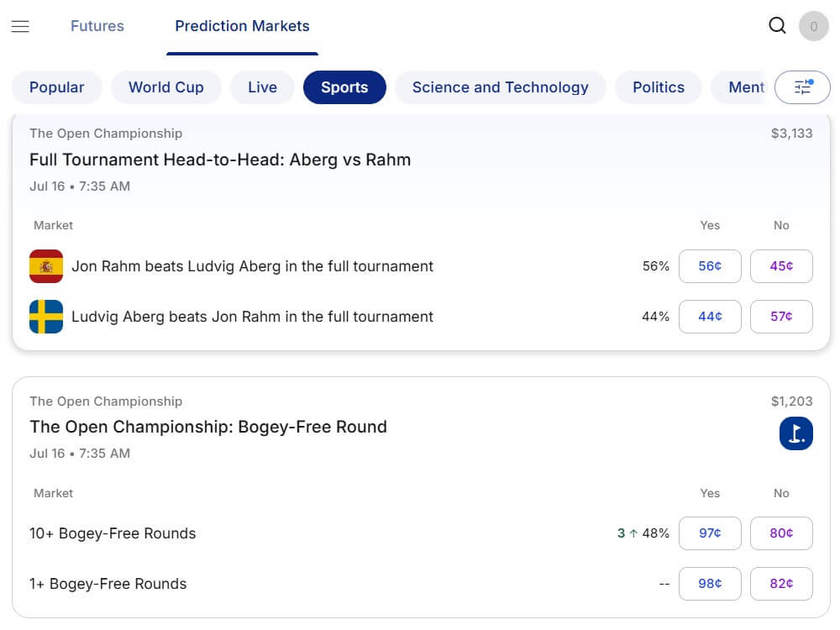Filter by the World Cup category
The width and height of the screenshot is (840, 630).
coord(166,87)
